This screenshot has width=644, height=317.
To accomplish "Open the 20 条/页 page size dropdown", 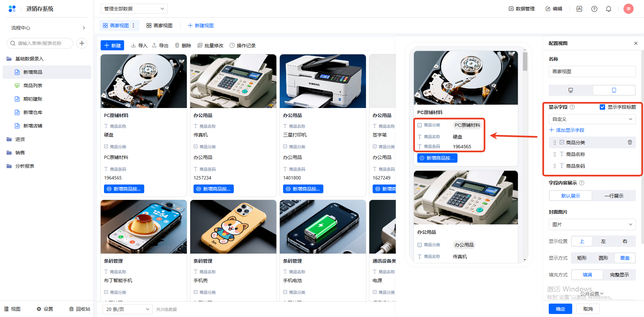I will point(127,309).
